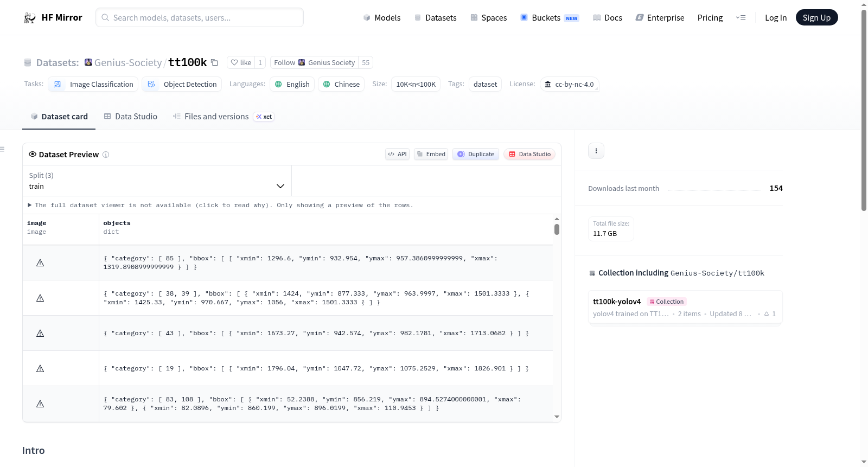Click the Intro heading
Image resolution: width=868 pixels, height=467 pixels.
(34, 451)
